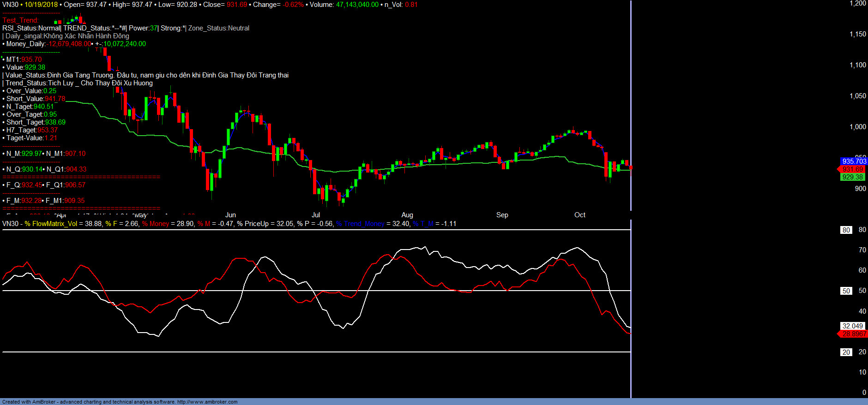Click the red 931.69 close price tag

[852, 169]
